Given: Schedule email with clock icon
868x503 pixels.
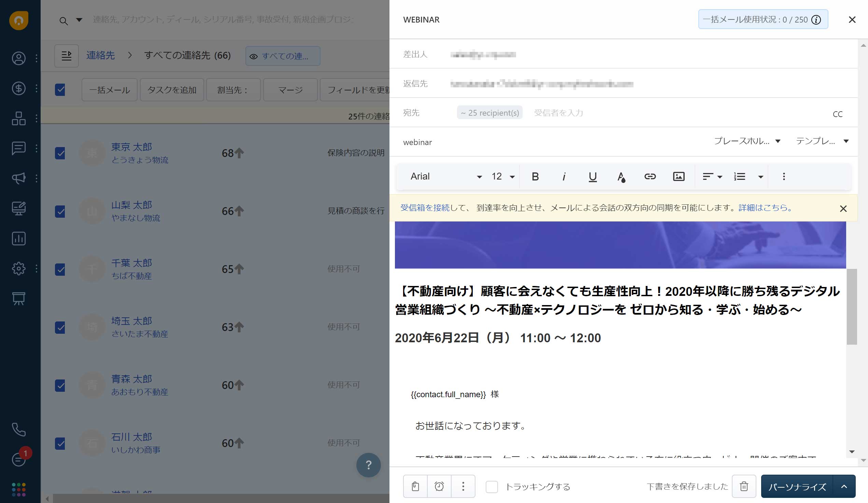Looking at the screenshot, I should point(439,486).
